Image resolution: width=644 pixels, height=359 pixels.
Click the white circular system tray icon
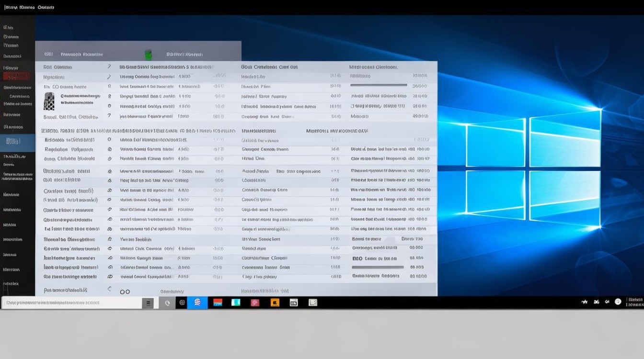pos(618,302)
